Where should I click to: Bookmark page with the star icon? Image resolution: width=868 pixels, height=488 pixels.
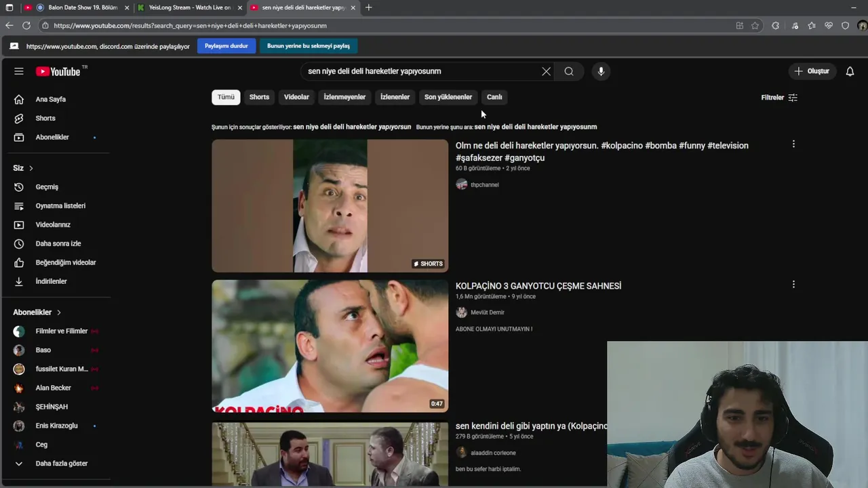click(x=755, y=26)
